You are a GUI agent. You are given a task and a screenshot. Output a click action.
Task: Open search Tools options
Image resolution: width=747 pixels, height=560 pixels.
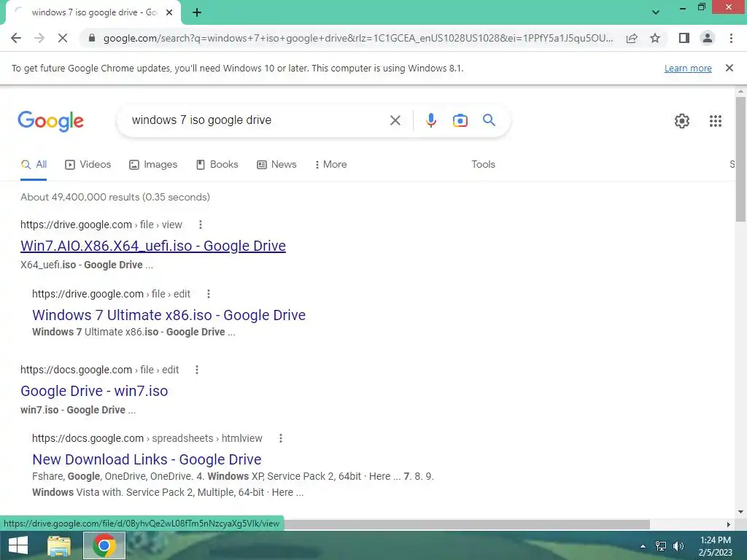483,164
